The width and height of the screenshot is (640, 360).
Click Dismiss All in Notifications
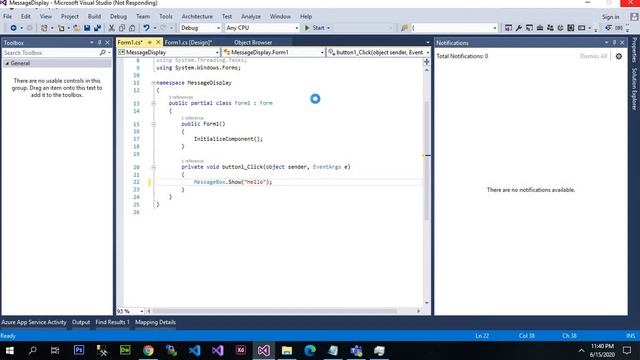(593, 56)
